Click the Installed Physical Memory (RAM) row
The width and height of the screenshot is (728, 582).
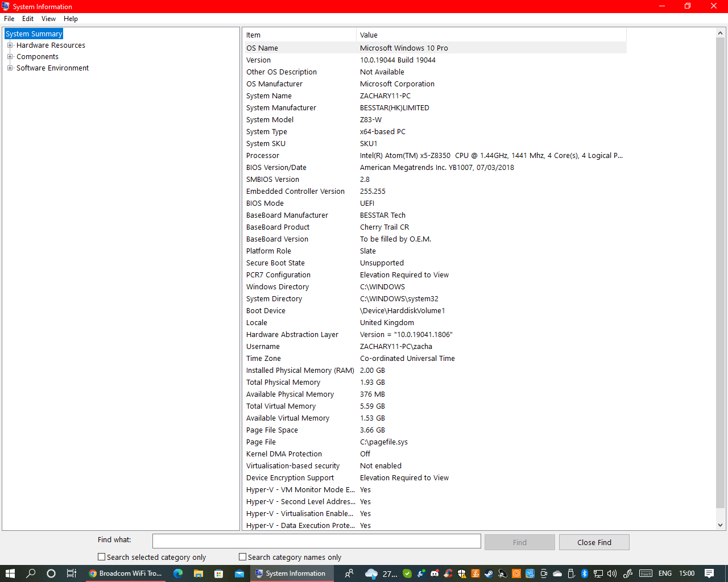[436, 370]
